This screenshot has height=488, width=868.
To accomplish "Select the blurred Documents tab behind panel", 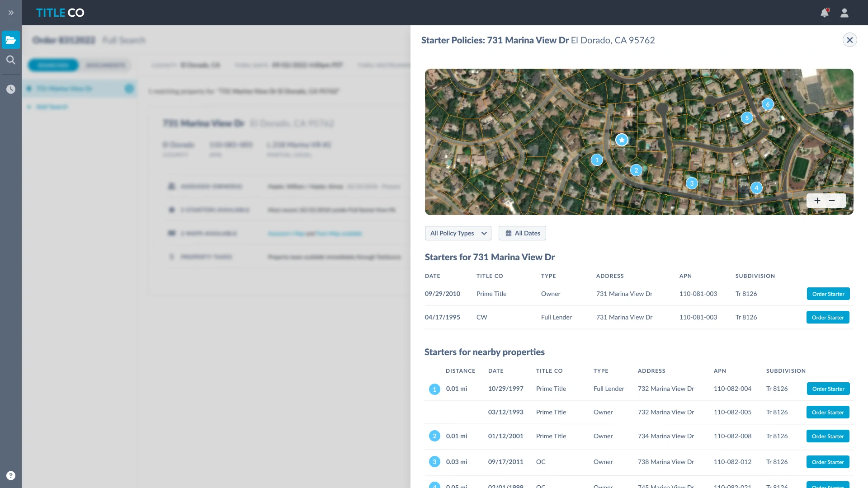I will 105,65.
